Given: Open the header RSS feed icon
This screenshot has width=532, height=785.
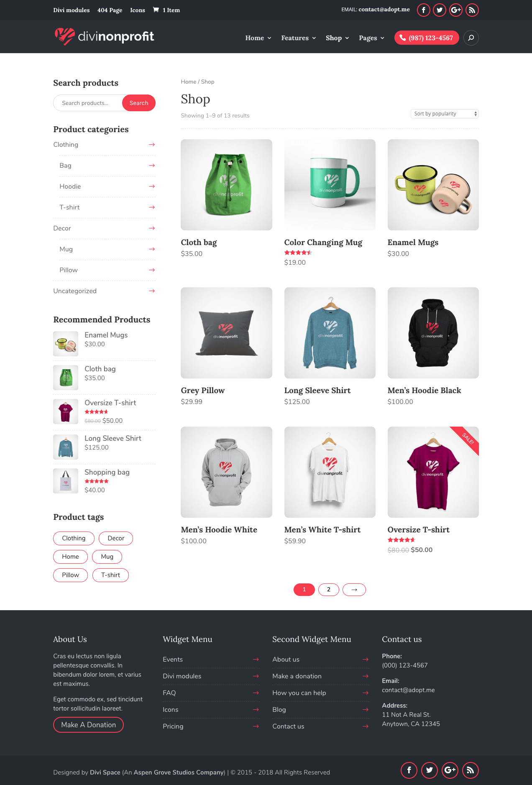Looking at the screenshot, I should (472, 10).
